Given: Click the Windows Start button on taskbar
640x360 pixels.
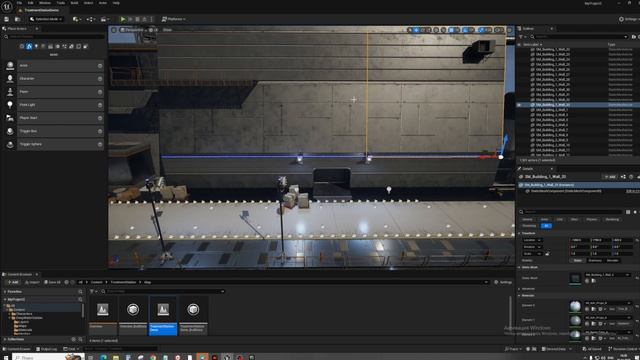Looking at the screenshot, I should 6,357.
